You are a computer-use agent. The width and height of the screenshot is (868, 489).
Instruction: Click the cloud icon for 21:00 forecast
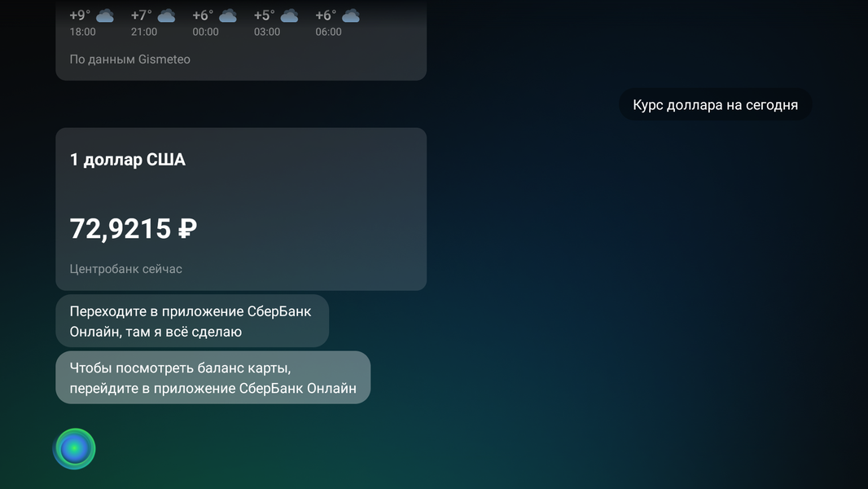(x=166, y=16)
